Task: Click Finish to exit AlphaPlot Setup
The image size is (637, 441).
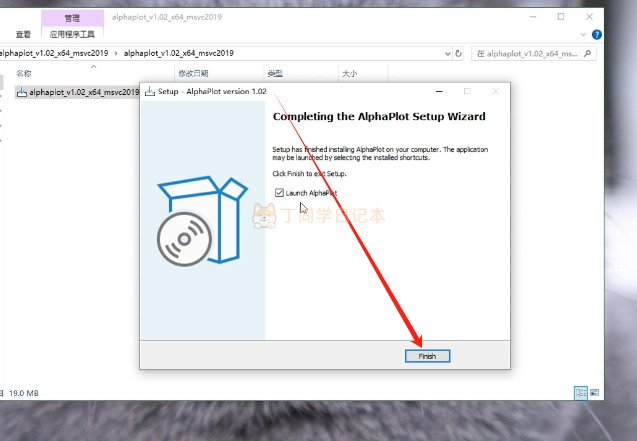Action: [427, 356]
